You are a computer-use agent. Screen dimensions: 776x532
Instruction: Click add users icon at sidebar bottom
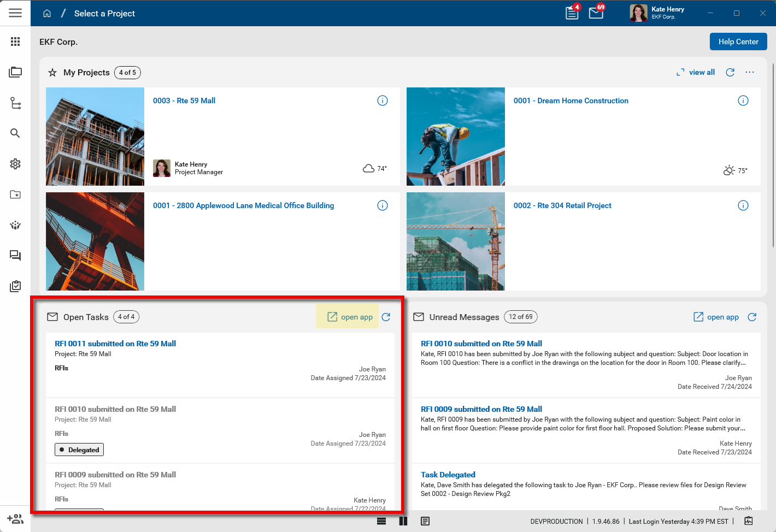(x=15, y=519)
